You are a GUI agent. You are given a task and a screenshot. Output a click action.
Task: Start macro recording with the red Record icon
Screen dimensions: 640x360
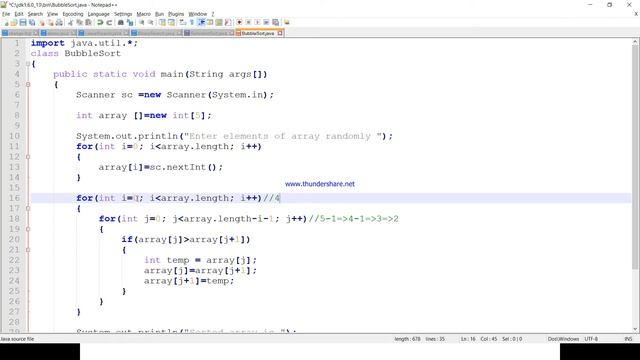239,22
